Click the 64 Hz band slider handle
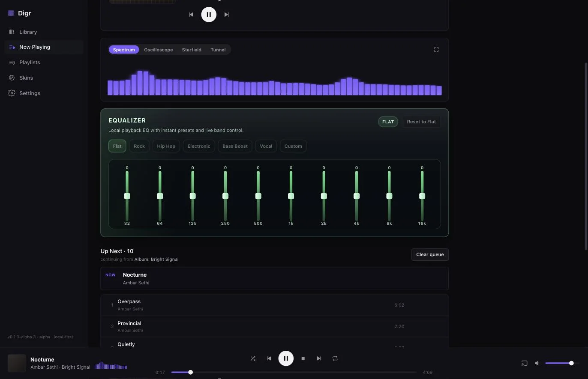Viewport: 588px width, 379px height. pyautogui.click(x=160, y=196)
